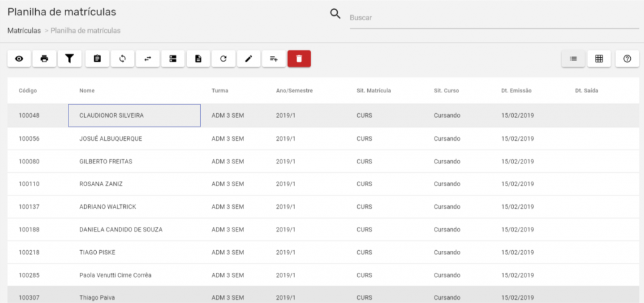Image resolution: width=644 pixels, height=303 pixels.
Task: Click the printer icon to print
Action: click(x=45, y=58)
